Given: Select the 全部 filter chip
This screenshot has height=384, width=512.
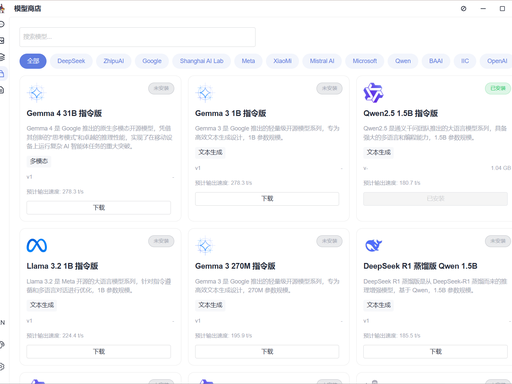Looking at the screenshot, I should [x=33, y=61].
